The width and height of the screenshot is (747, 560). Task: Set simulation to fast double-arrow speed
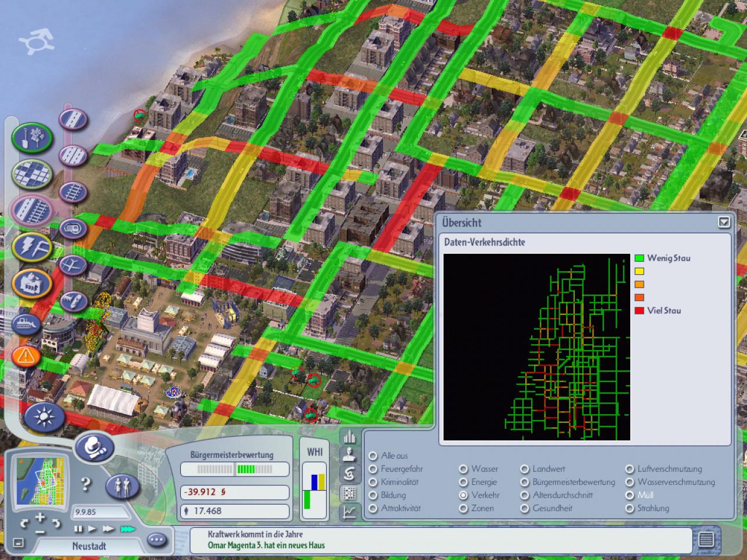(109, 529)
